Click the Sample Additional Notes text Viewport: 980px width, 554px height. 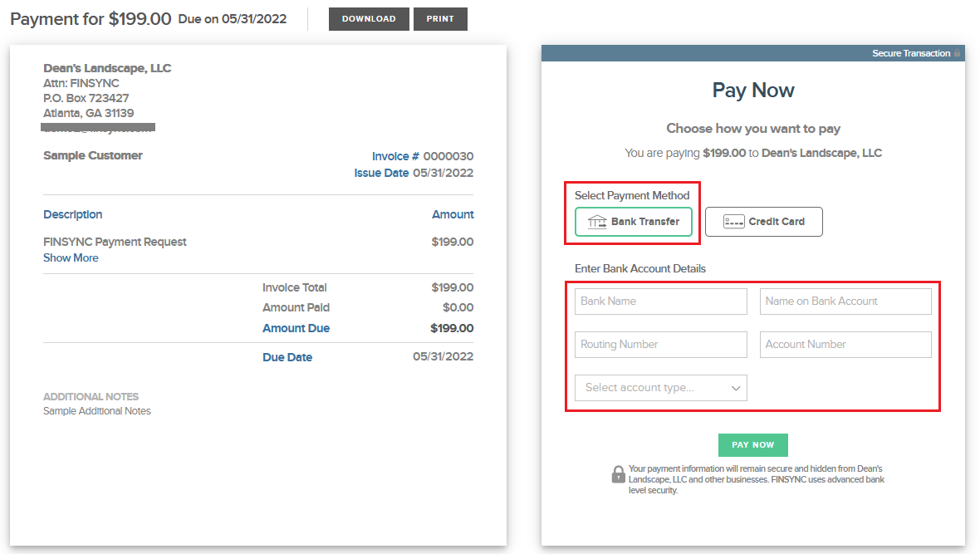coord(97,411)
